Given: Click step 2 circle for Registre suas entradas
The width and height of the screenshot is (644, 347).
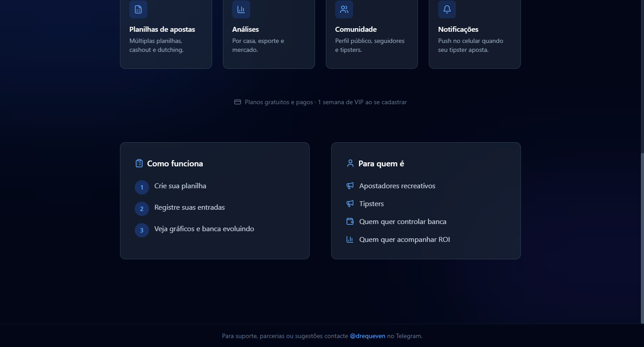Looking at the screenshot, I should (142, 208).
